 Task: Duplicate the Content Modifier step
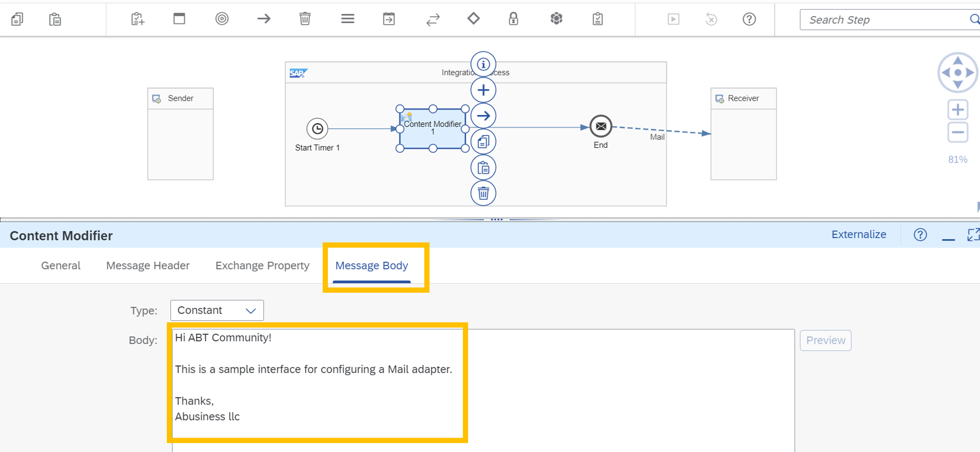(x=483, y=141)
